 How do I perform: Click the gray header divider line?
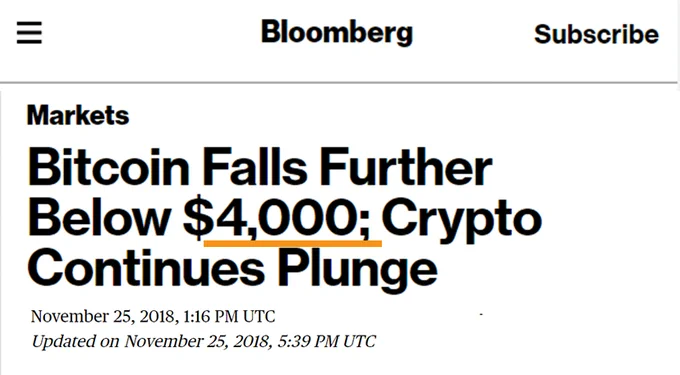pyautogui.click(x=338, y=82)
